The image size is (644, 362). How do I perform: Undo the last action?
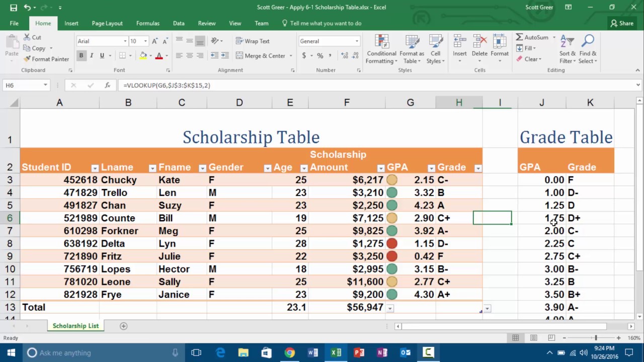pos(27,8)
